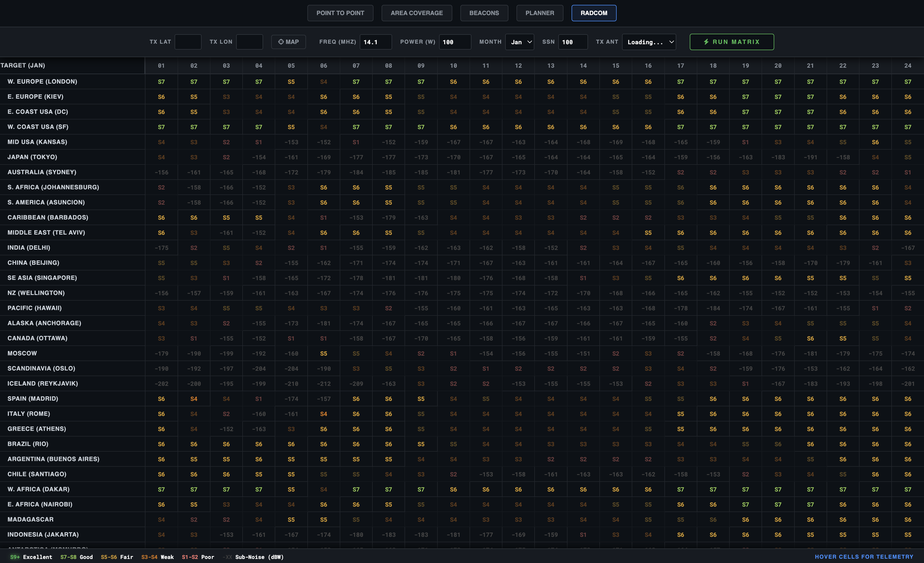The width and height of the screenshot is (924, 563).
Task: Select the ICELAND (REYKJAVIK) row label
Action: [x=43, y=384]
